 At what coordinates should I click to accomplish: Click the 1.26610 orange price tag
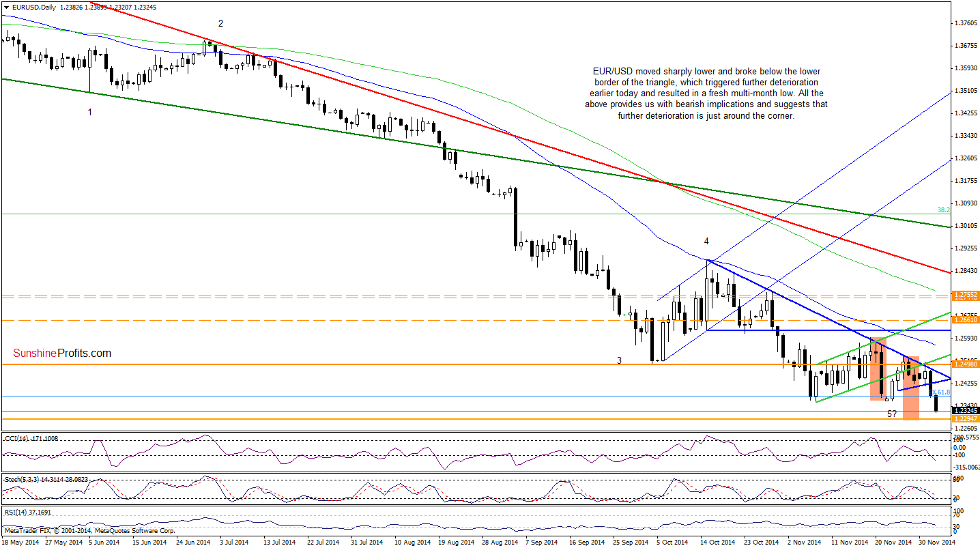[x=965, y=319]
